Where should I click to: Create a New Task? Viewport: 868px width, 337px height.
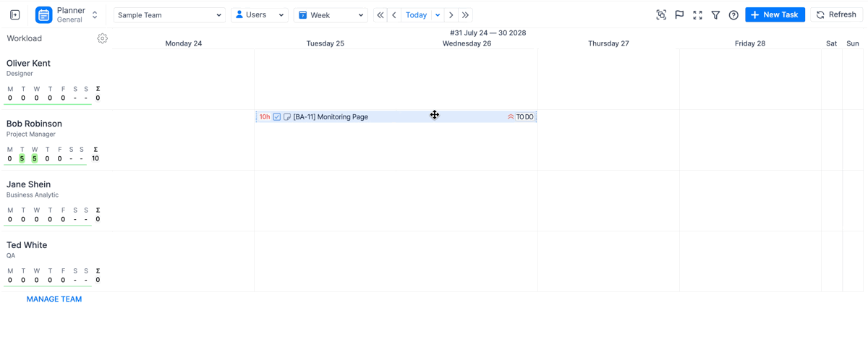(775, 14)
